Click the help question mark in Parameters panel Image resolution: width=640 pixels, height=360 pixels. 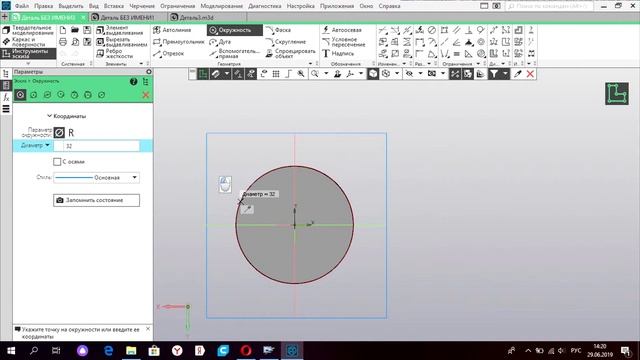pos(133,82)
